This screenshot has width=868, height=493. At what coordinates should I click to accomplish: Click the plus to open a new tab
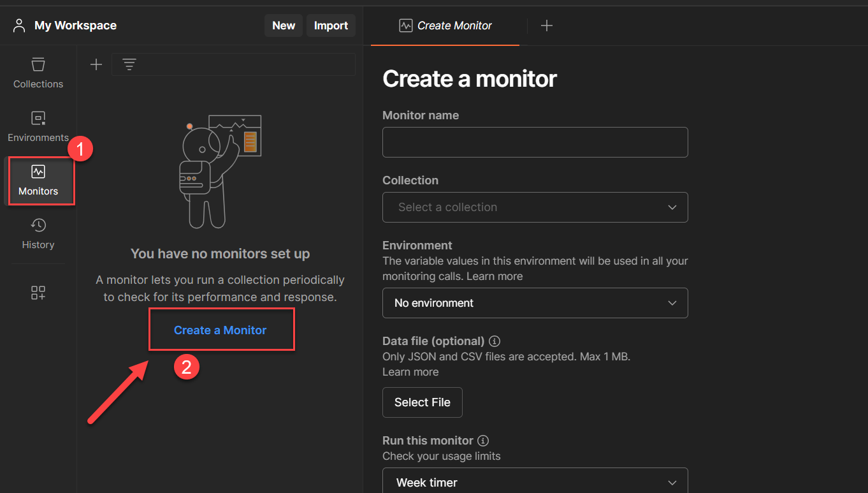pos(547,26)
